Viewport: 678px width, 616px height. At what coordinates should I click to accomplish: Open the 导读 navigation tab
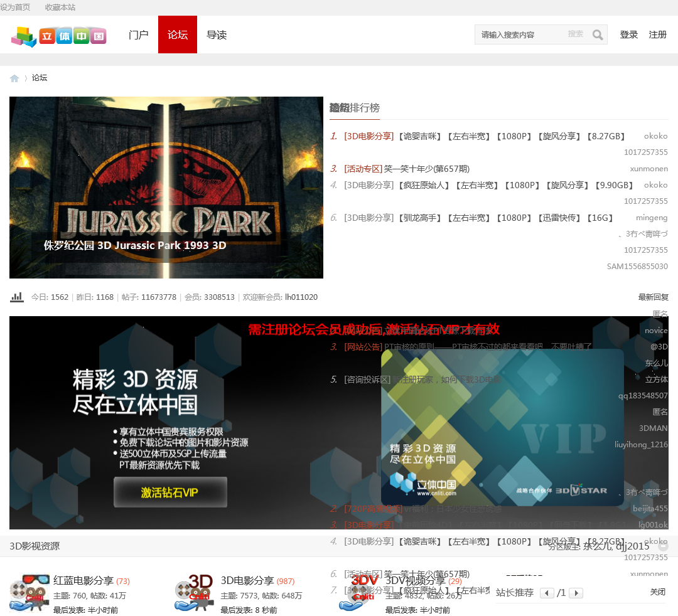pos(217,35)
